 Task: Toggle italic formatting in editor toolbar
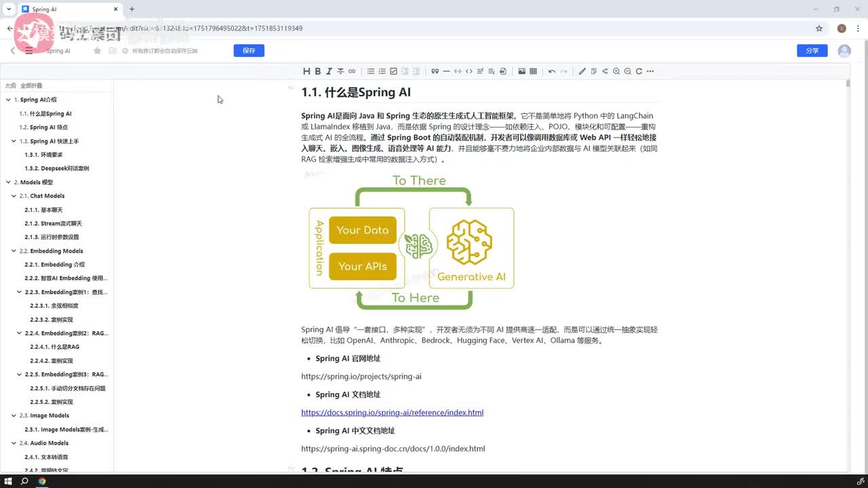(x=329, y=71)
